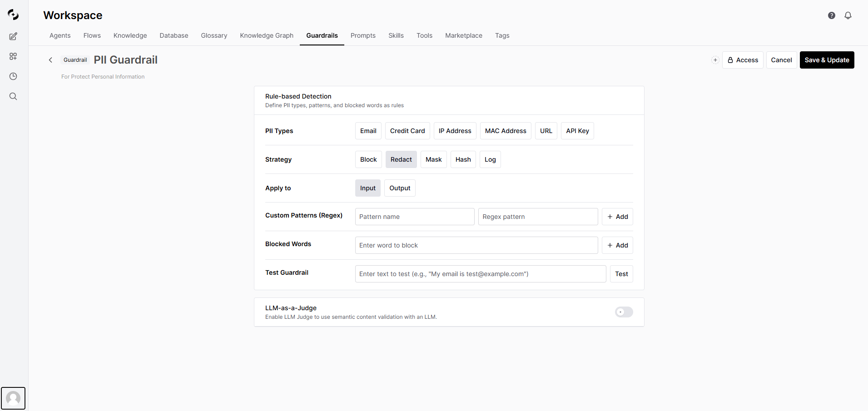Switch to the Prompts tab
Viewport: 868px width, 411px height.
click(363, 35)
